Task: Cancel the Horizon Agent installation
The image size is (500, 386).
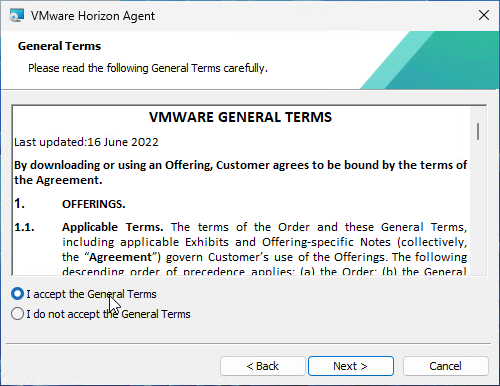Action: (446, 366)
